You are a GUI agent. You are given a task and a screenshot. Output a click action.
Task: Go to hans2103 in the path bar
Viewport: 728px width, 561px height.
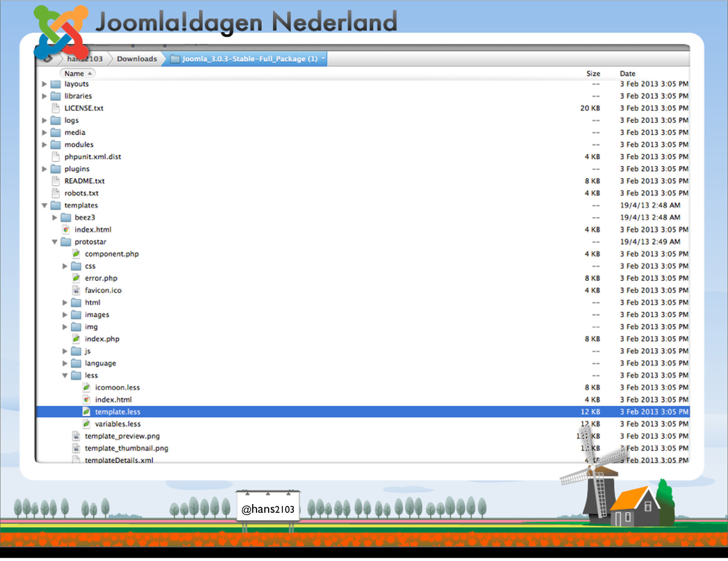tap(85, 59)
